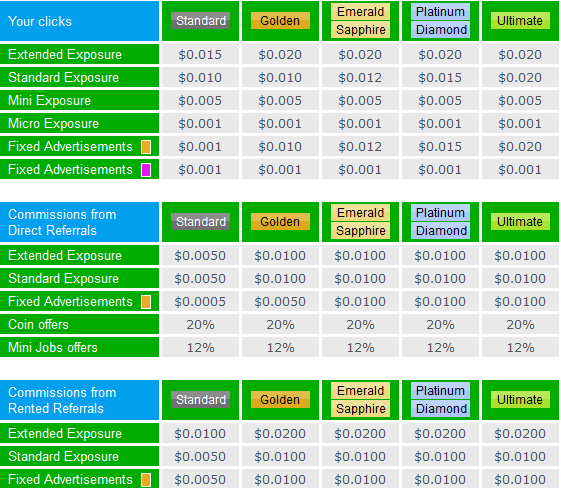The image size is (561, 488).
Task: Click the Ultimate badge in Direct Referrals header
Action: 520,222
